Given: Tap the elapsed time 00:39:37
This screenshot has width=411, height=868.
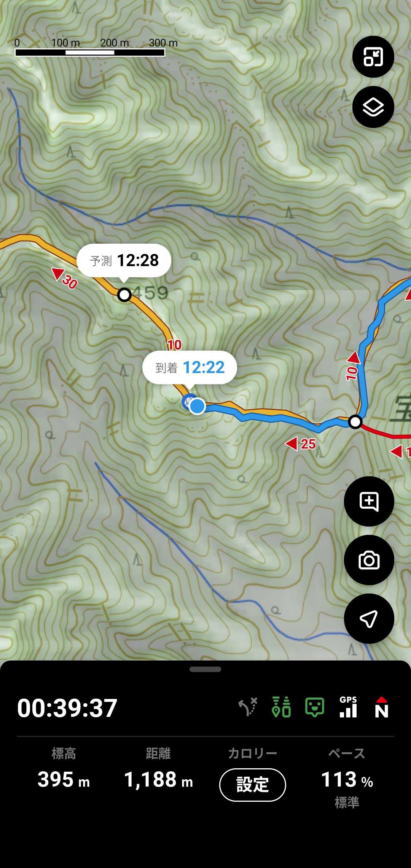Looking at the screenshot, I should pyautogui.click(x=67, y=708).
